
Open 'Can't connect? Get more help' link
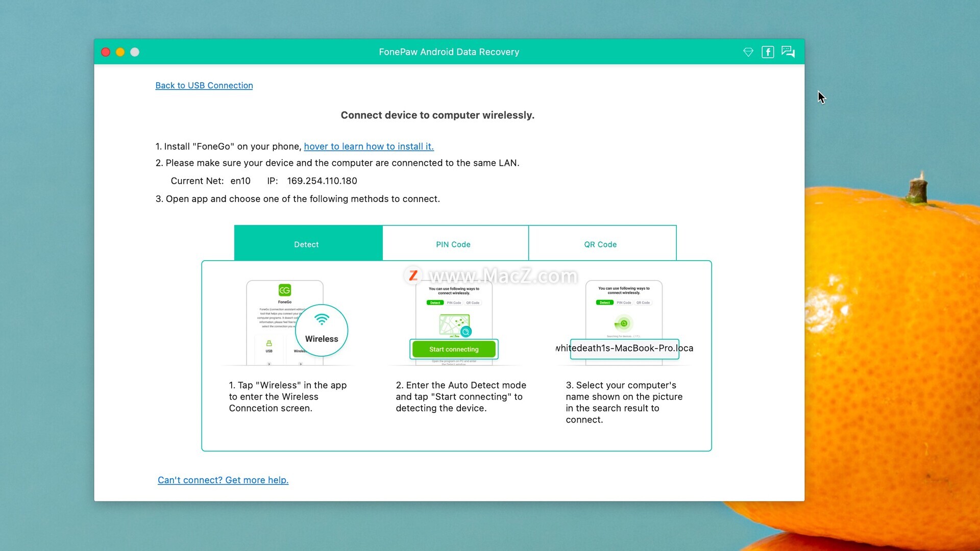click(x=223, y=480)
